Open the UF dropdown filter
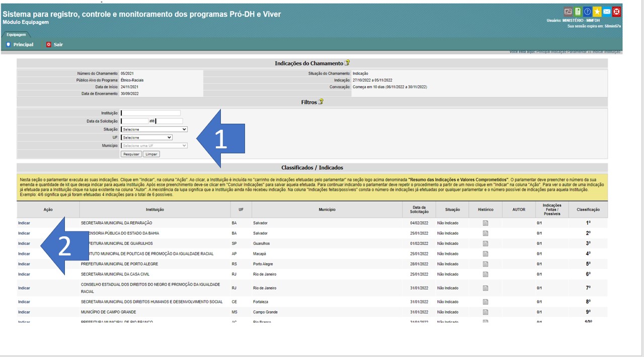The image size is (644, 357). point(146,137)
